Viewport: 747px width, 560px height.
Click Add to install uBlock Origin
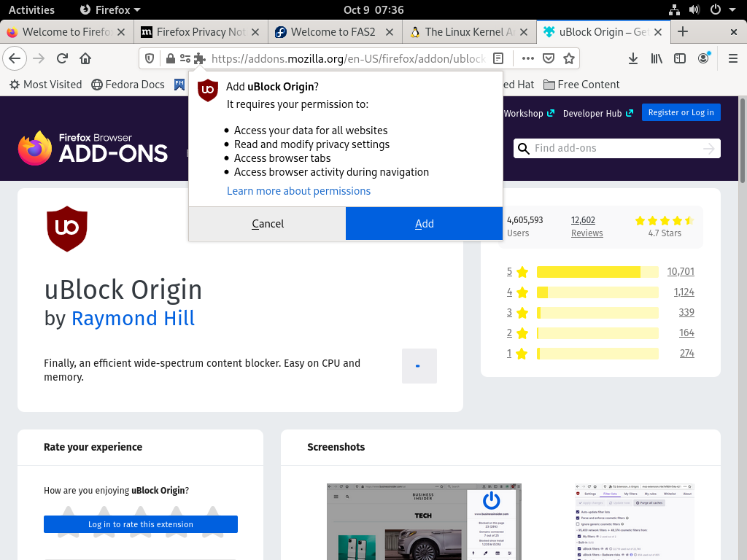424,223
